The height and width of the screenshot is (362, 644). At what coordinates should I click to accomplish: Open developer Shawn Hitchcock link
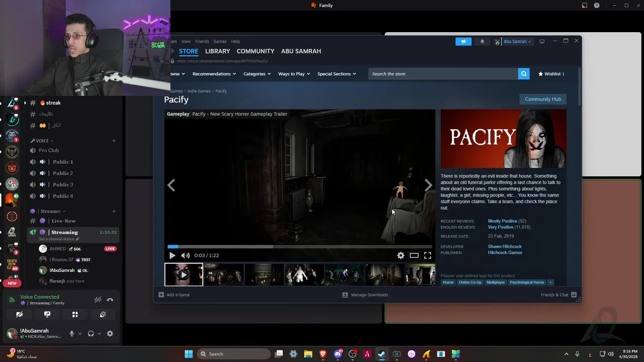[x=505, y=246]
